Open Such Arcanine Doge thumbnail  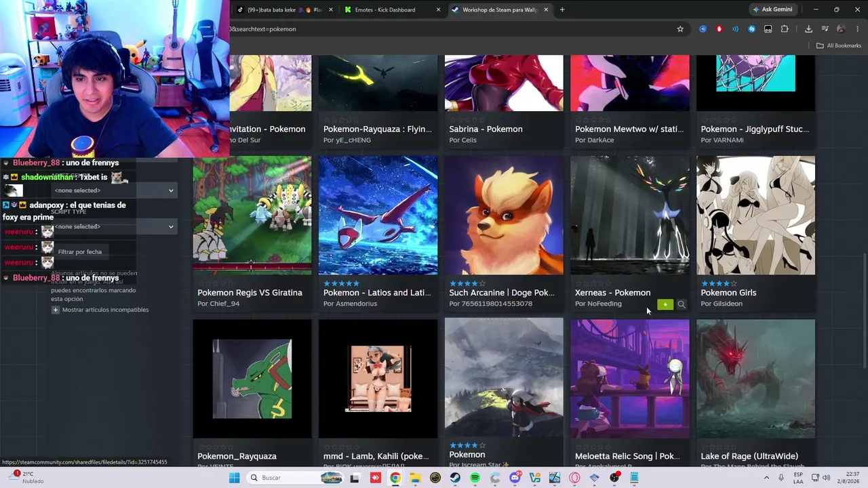pos(504,216)
